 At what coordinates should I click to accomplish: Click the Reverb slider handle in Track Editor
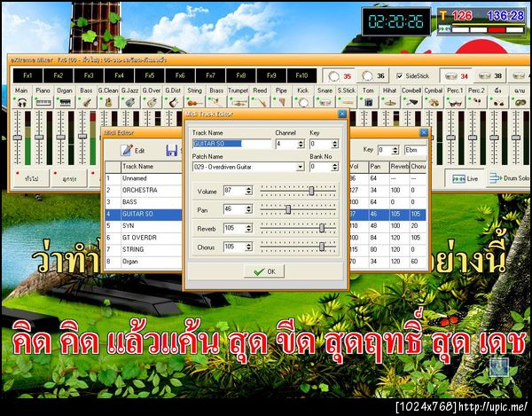(x=322, y=228)
